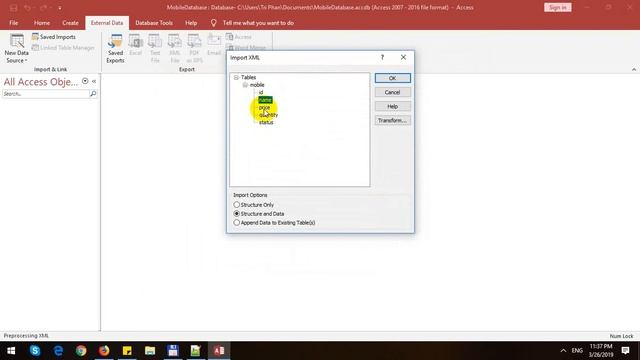Click Undo in quick access toolbar
The width and height of the screenshot is (640, 360).
point(27,8)
